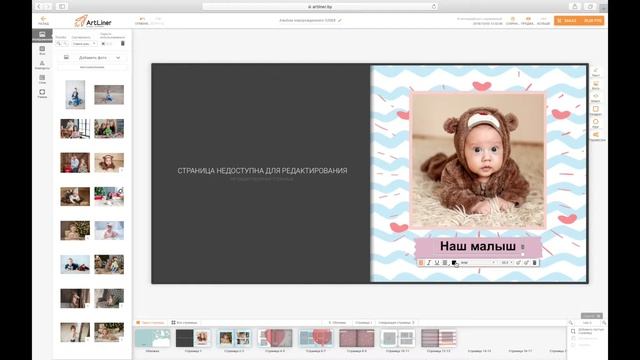
Task: Toggle bold in the text toolbar
Action: pos(421,263)
